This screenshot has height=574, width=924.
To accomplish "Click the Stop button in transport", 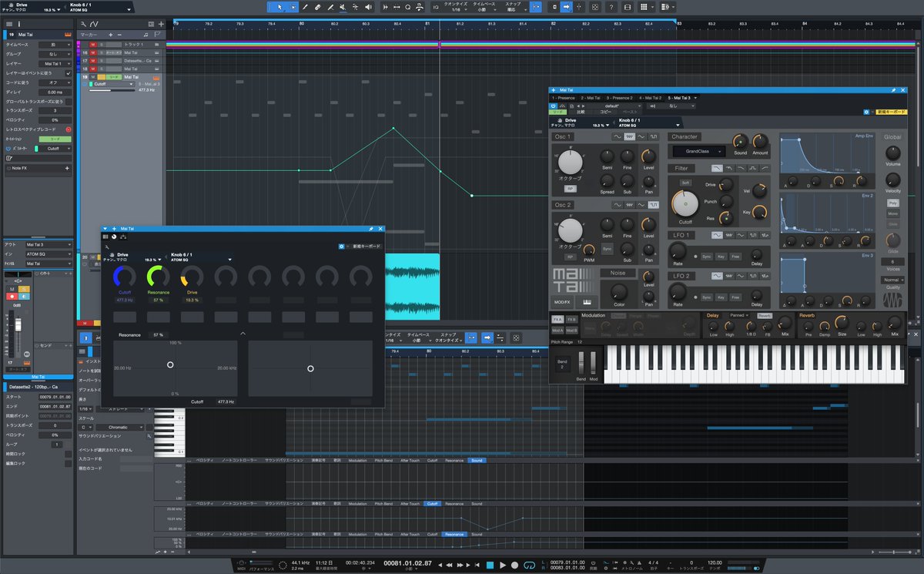I will [x=490, y=565].
